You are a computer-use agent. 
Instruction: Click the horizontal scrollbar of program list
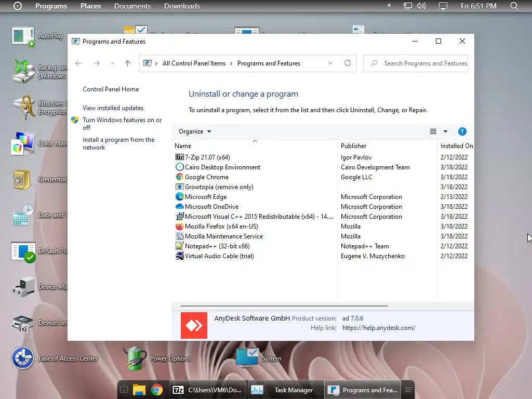point(284,305)
